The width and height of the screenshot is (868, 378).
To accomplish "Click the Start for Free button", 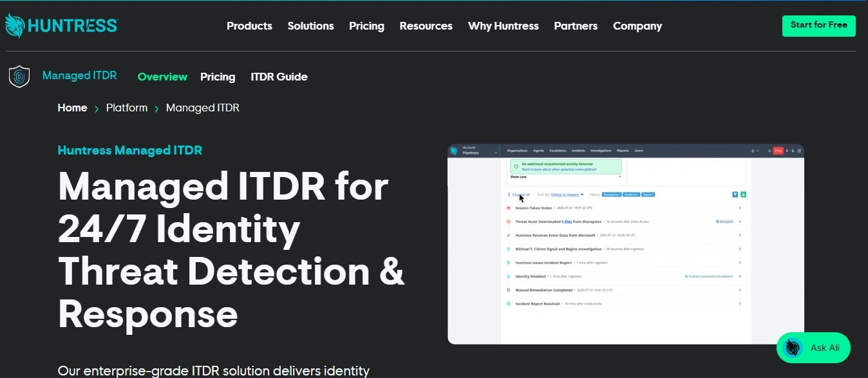I will coord(819,25).
